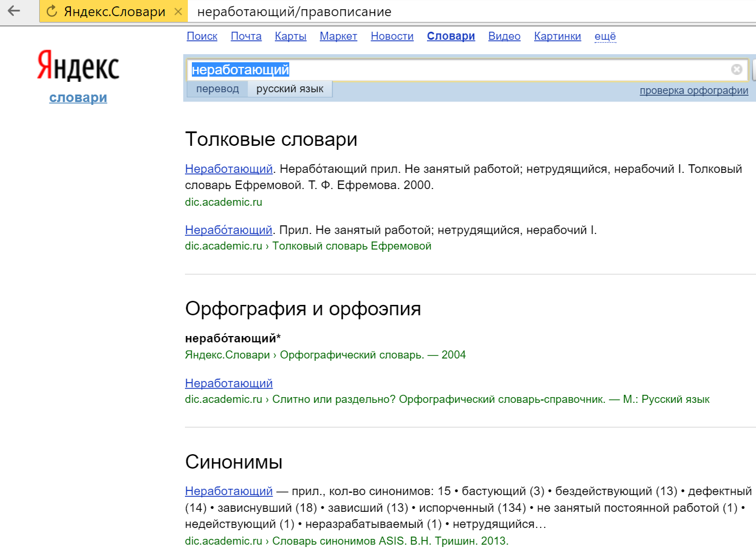Viewport: 756px width, 551px height.
Task: Open Картинки in the top navigation
Action: pos(557,36)
